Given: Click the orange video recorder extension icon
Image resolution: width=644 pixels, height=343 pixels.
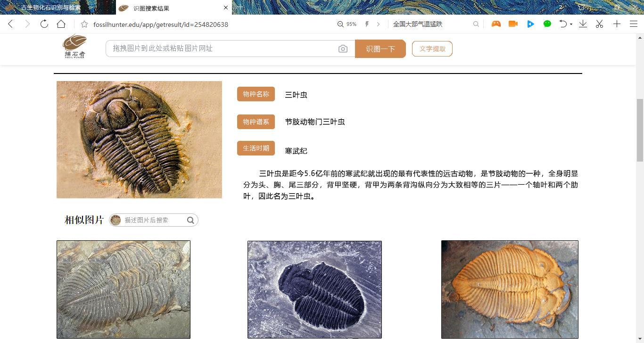Looking at the screenshot, I should point(513,24).
